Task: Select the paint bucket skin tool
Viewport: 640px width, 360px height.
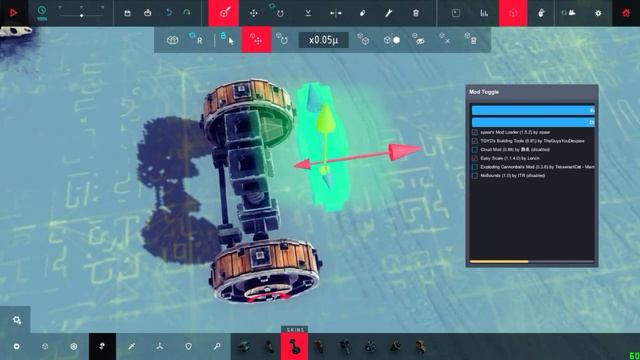Action: pos(362,13)
